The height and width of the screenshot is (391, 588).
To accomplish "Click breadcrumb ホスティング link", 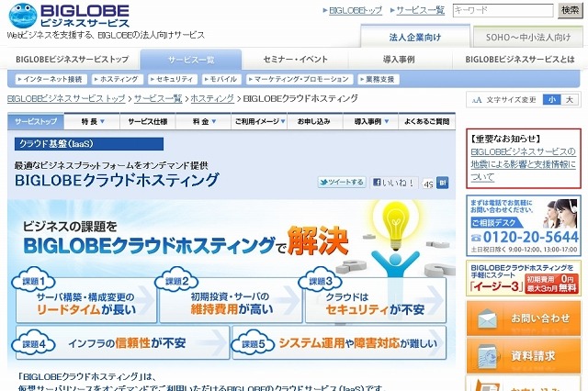I will pyautogui.click(x=212, y=98).
